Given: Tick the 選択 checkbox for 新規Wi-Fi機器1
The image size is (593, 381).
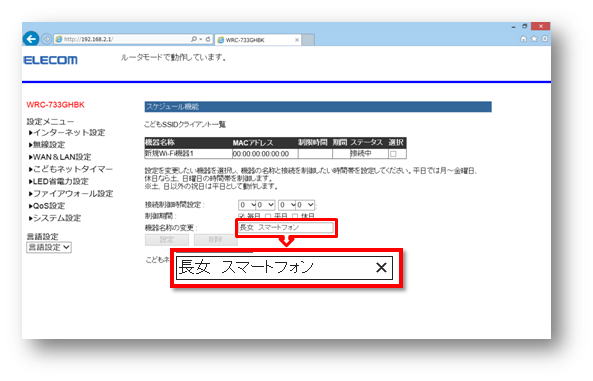Looking at the screenshot, I should tap(393, 154).
